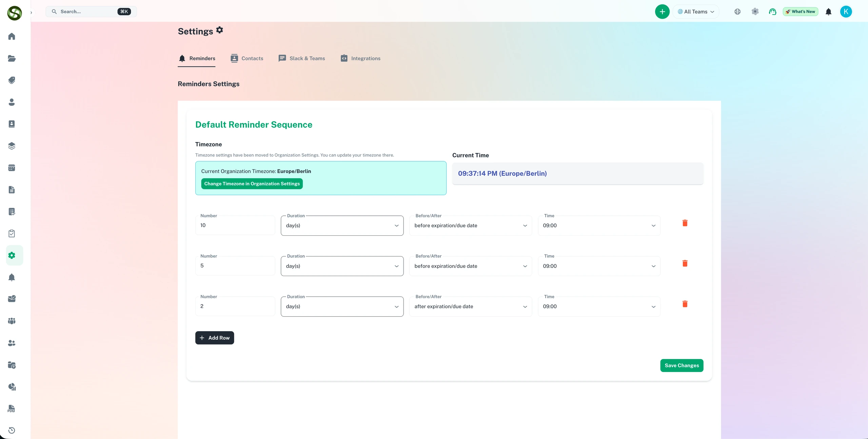Open the home icon in the sidebar
Screen dimensions: 868x439
pyautogui.click(x=12, y=36)
